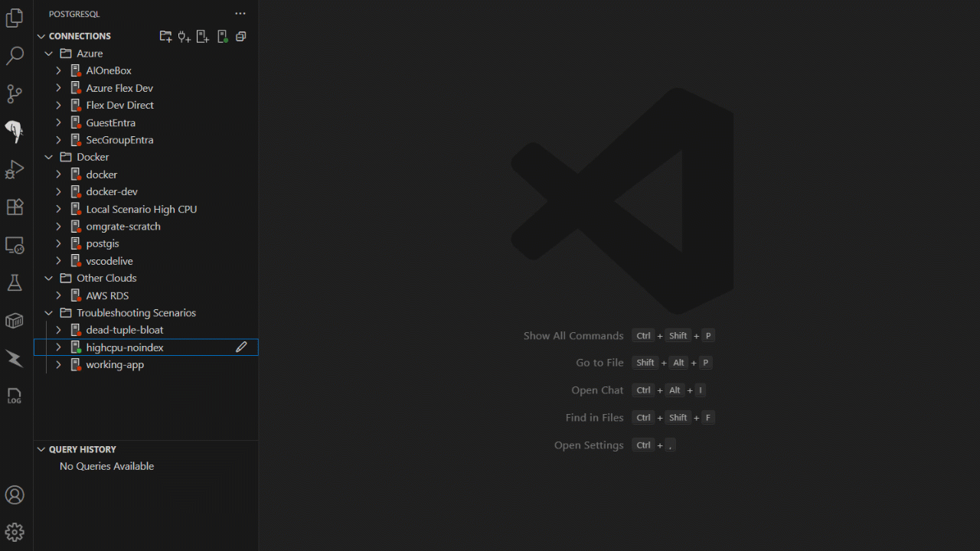Expand the AIOneBox connection chevron
Image resolution: width=980 pixels, height=551 pixels.
58,70
